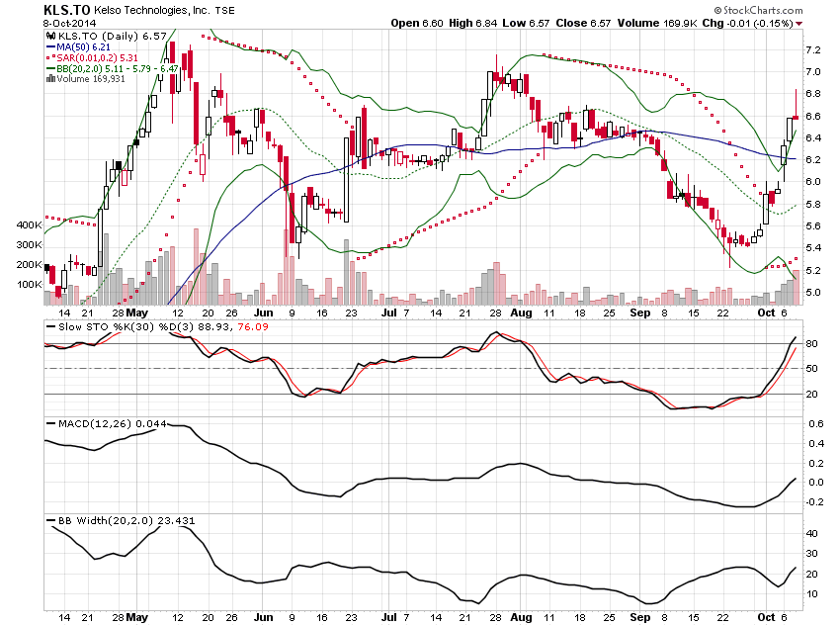This screenshot has height=626, width=840.
Task: Click the red down arrow beside Chg
Action: pyautogui.click(x=799, y=24)
